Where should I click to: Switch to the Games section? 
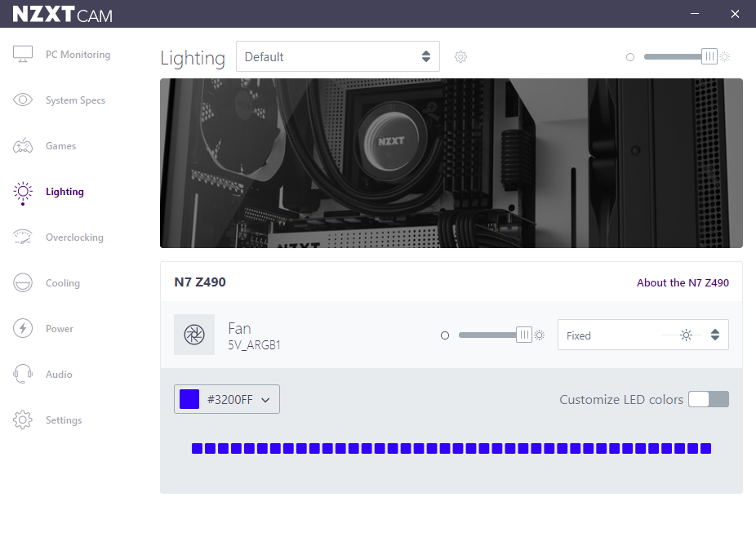60,146
